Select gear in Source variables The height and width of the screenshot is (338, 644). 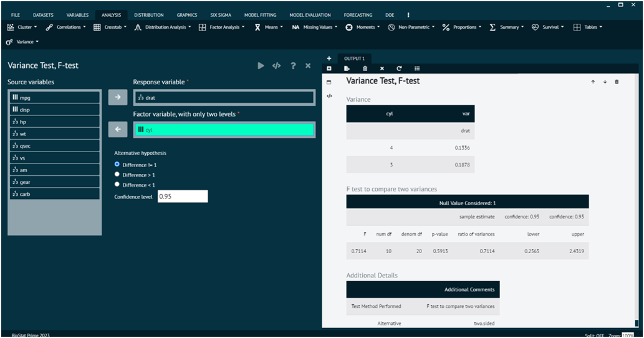pyautogui.click(x=55, y=182)
